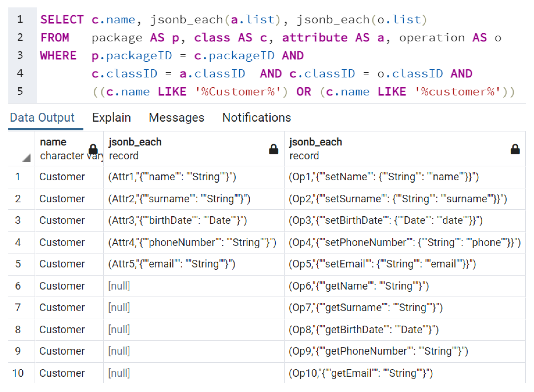The width and height of the screenshot is (534, 392).
Task: Open the Messages tab
Action: pos(176,117)
